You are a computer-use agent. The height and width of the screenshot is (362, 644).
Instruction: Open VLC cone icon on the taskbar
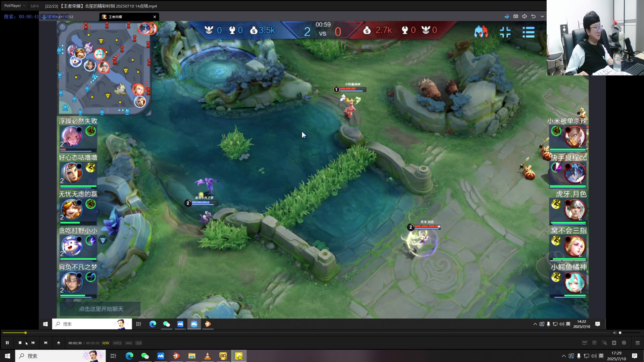[x=207, y=356]
